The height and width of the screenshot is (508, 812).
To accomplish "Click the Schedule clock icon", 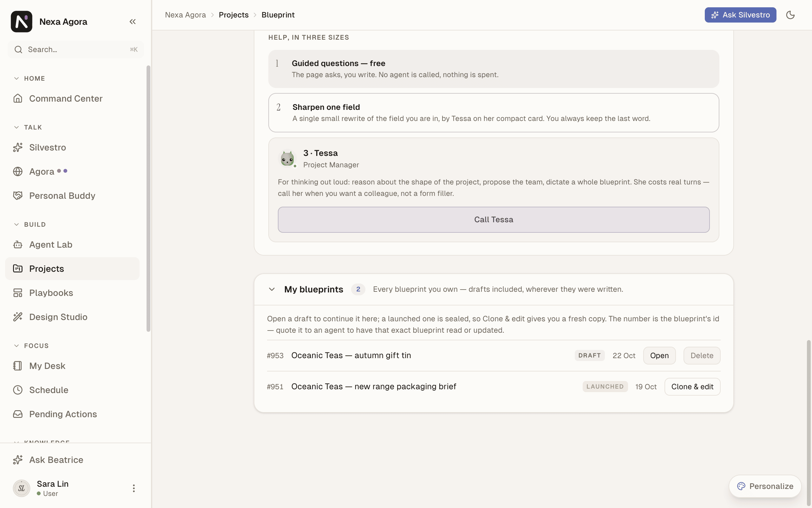I will click(x=18, y=390).
